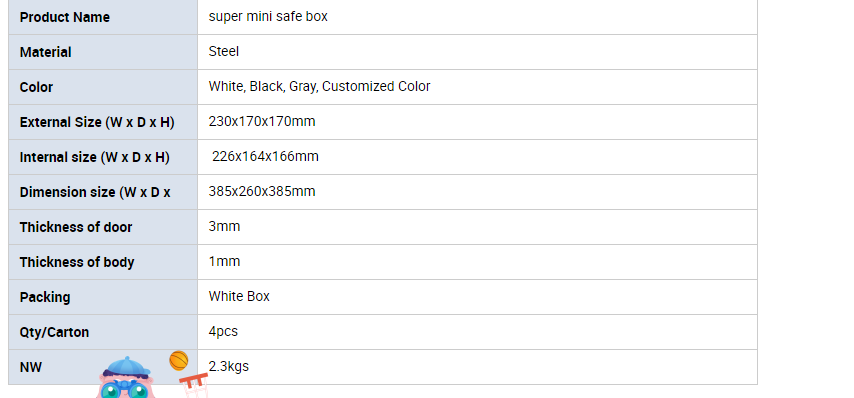
Task: Select the White Box packing value
Action: pos(239,296)
